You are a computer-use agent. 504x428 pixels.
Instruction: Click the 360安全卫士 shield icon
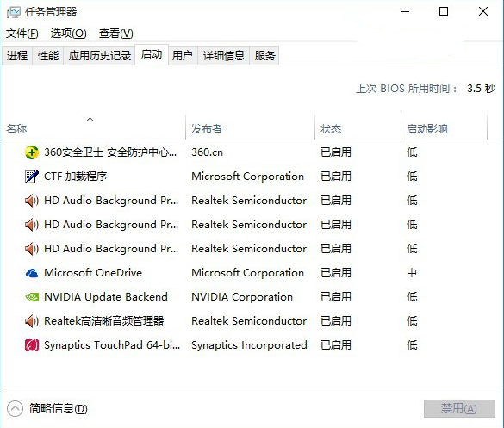click(32, 152)
